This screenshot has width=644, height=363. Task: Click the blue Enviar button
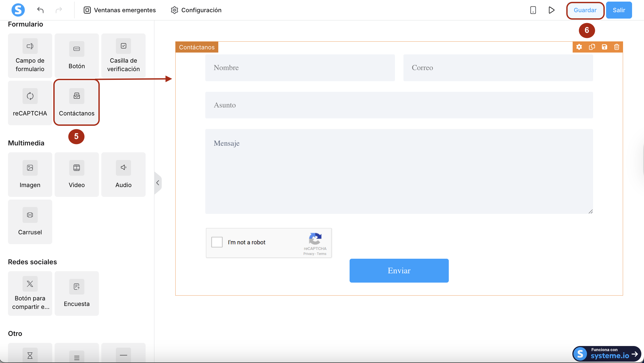399,270
